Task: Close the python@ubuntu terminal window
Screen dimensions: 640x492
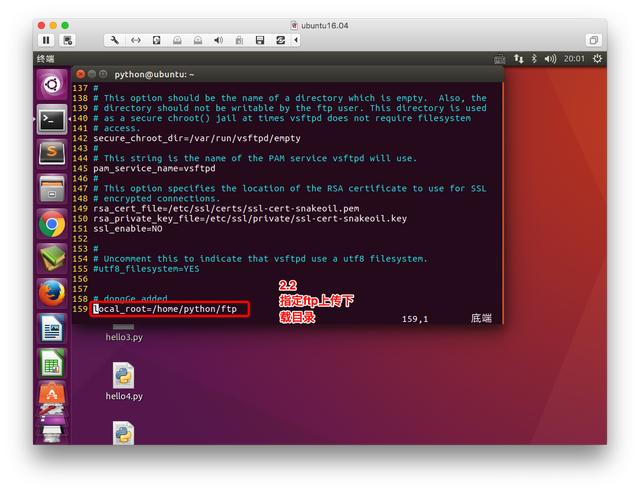Action: click(x=80, y=74)
